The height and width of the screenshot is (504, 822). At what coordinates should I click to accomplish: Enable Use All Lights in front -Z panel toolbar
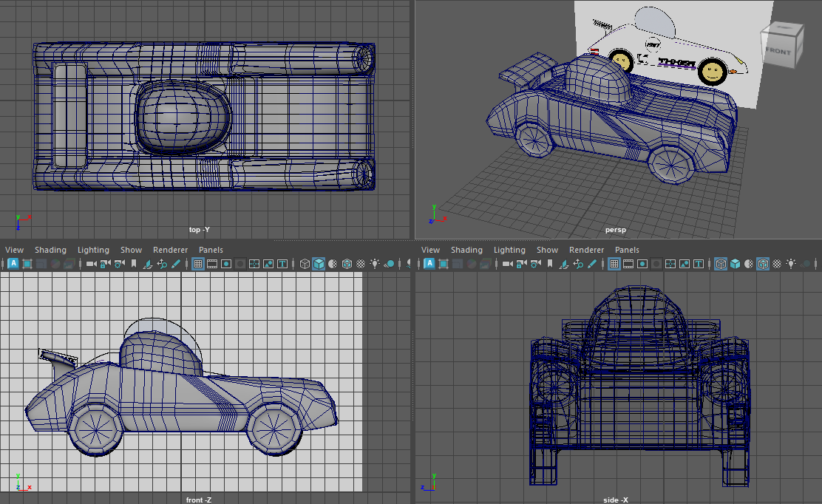click(375, 264)
